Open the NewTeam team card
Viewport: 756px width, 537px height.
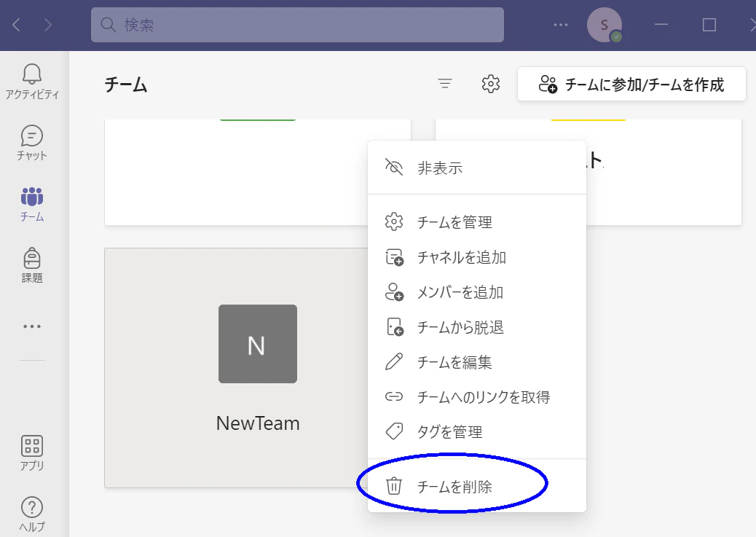pos(236,368)
